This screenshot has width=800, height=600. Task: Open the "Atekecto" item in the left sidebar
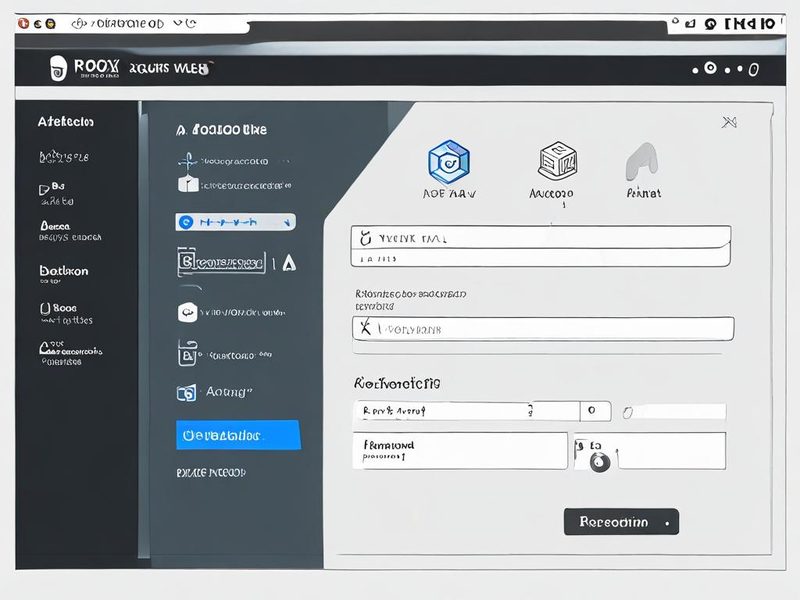(66, 122)
